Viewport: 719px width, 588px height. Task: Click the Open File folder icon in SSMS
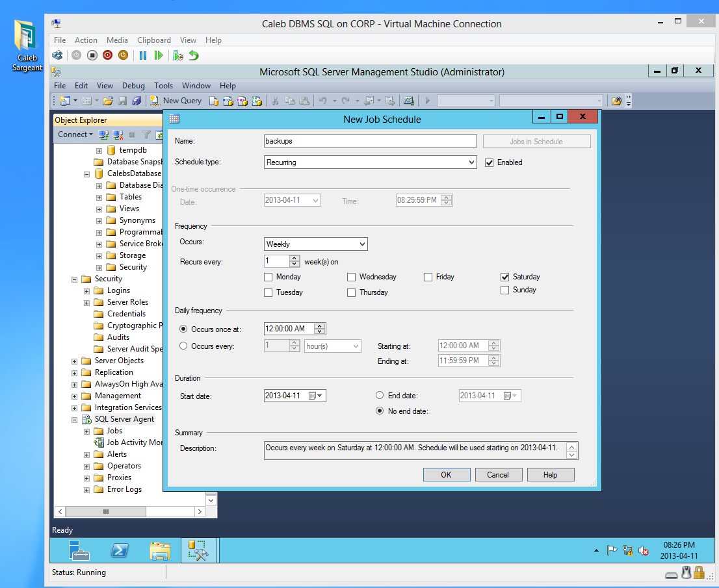(x=108, y=101)
